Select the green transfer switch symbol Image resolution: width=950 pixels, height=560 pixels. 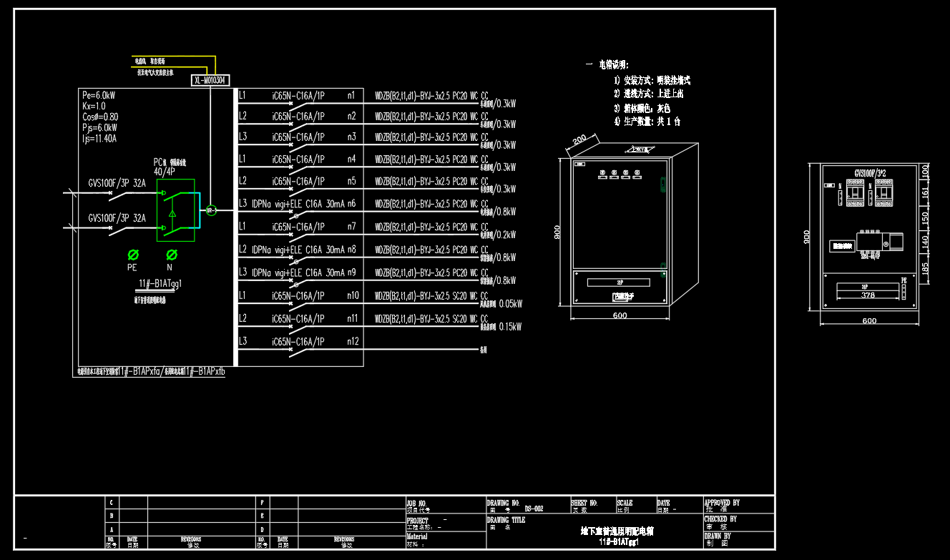click(x=175, y=209)
